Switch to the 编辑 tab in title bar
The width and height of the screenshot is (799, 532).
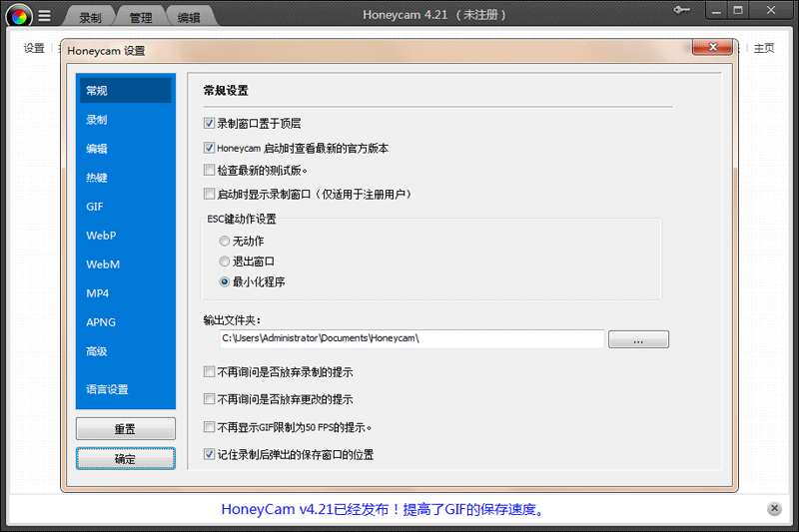(189, 17)
